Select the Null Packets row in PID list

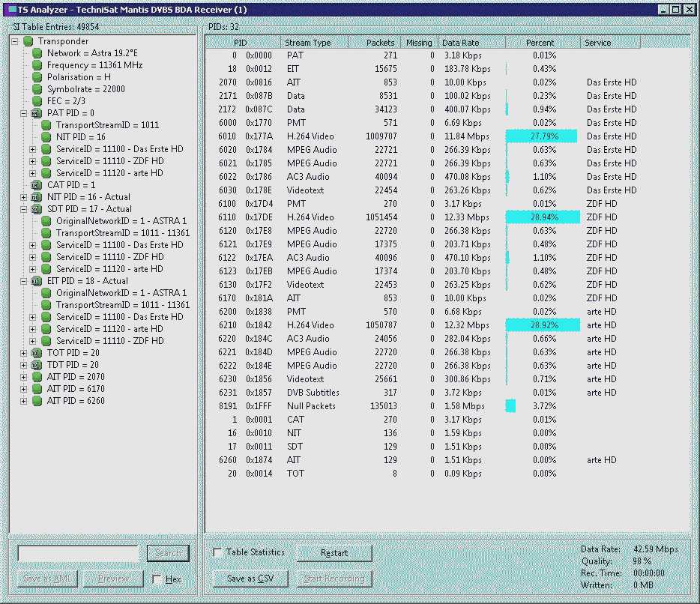[311, 406]
